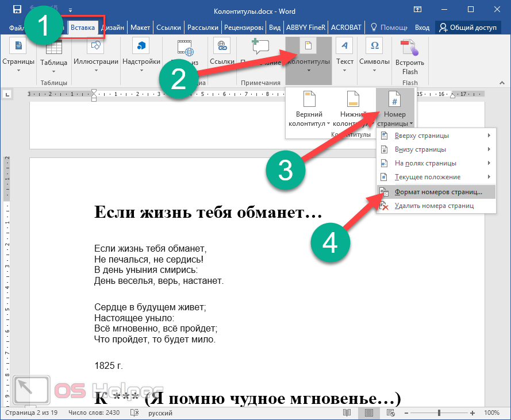Image resolution: width=511 pixels, height=420 pixels.
Task: Switch to Read Mode view in status bar
Action: point(347,413)
